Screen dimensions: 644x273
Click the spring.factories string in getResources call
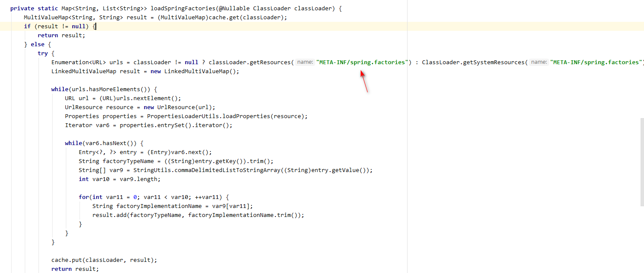[x=362, y=62]
